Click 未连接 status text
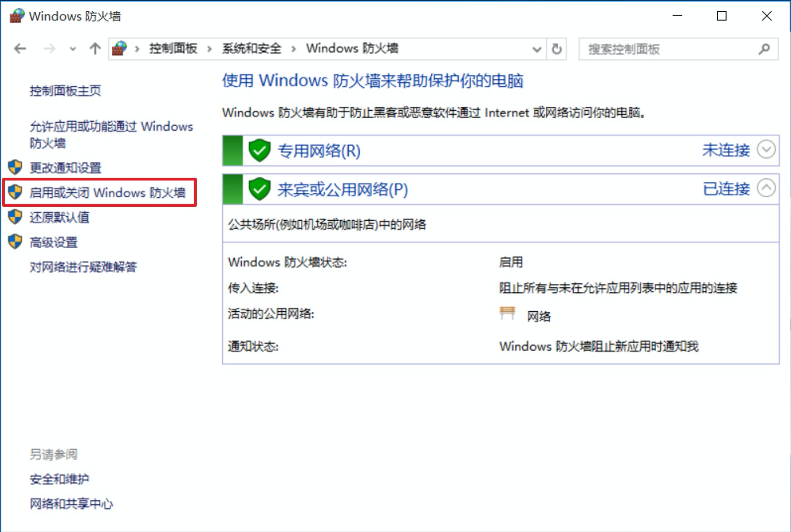The image size is (791, 532). tap(726, 150)
